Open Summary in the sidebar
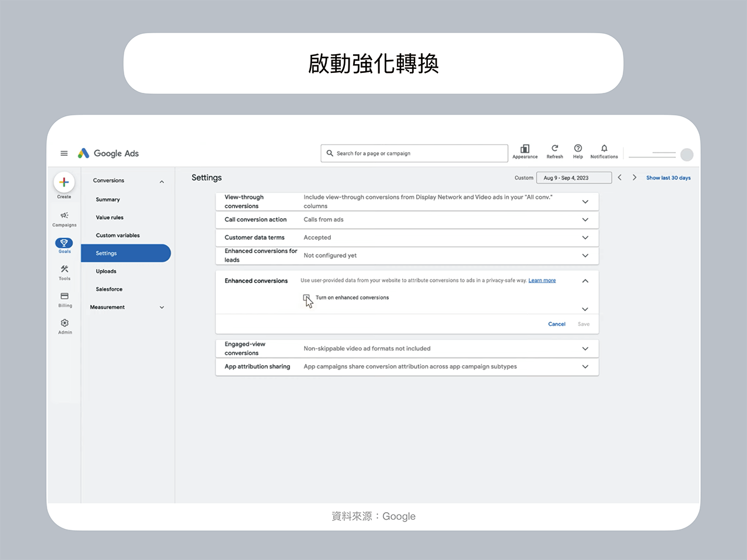The width and height of the screenshot is (747, 560). (x=108, y=199)
